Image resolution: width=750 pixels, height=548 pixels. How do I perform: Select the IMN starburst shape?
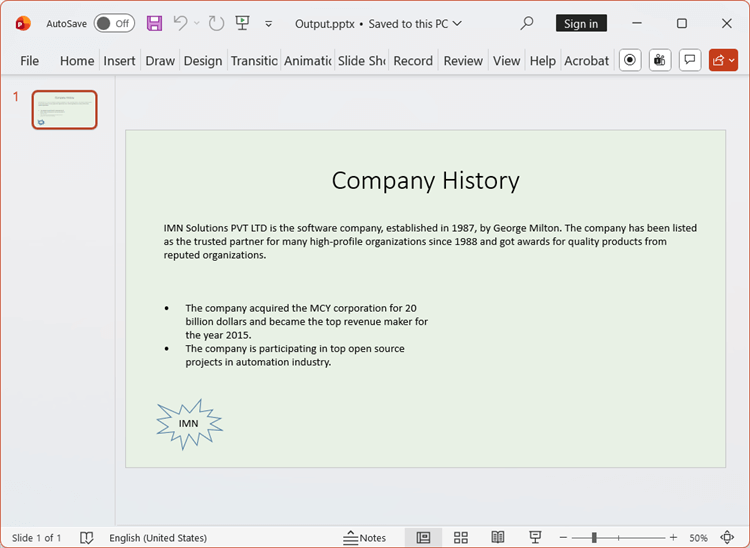tap(189, 424)
